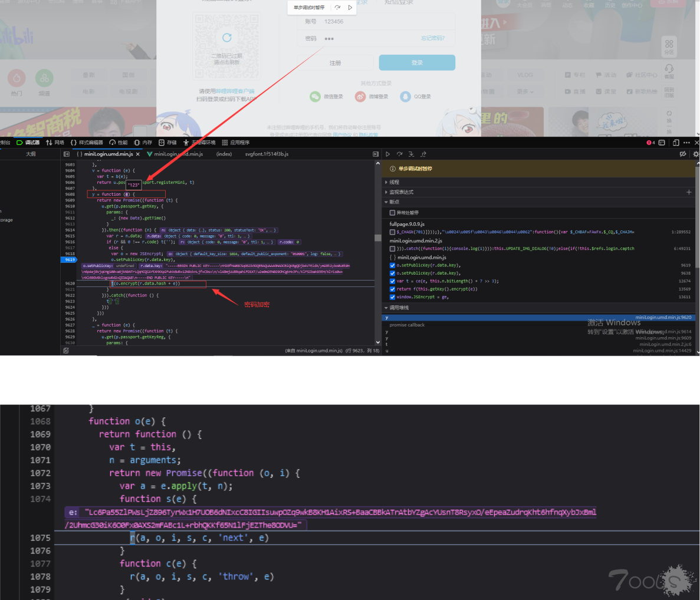Switch to the 网络 devtools tab
Image resolution: width=700 pixels, height=600 pixels.
55,143
